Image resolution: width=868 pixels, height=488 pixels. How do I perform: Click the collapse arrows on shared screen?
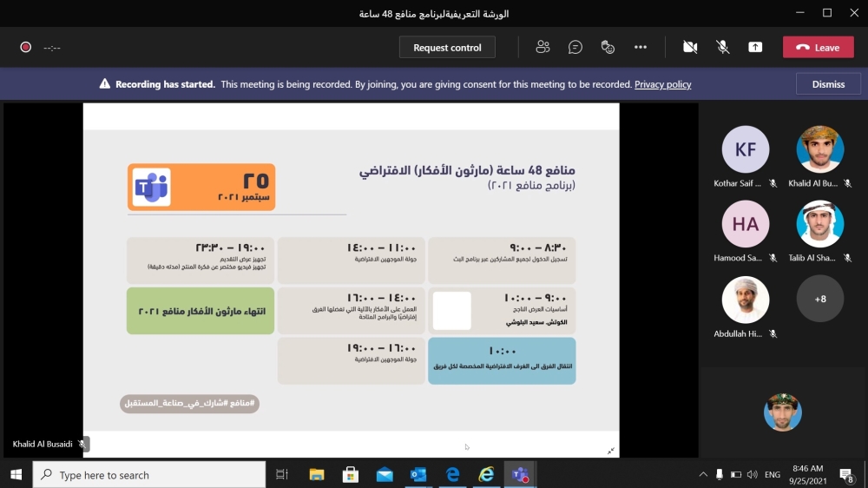[610, 451]
